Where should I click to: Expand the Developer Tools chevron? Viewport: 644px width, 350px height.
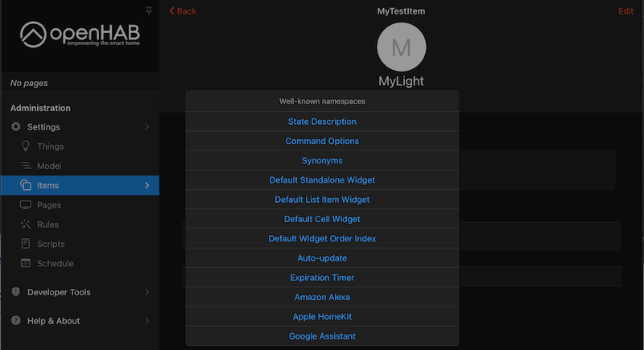pyautogui.click(x=147, y=292)
